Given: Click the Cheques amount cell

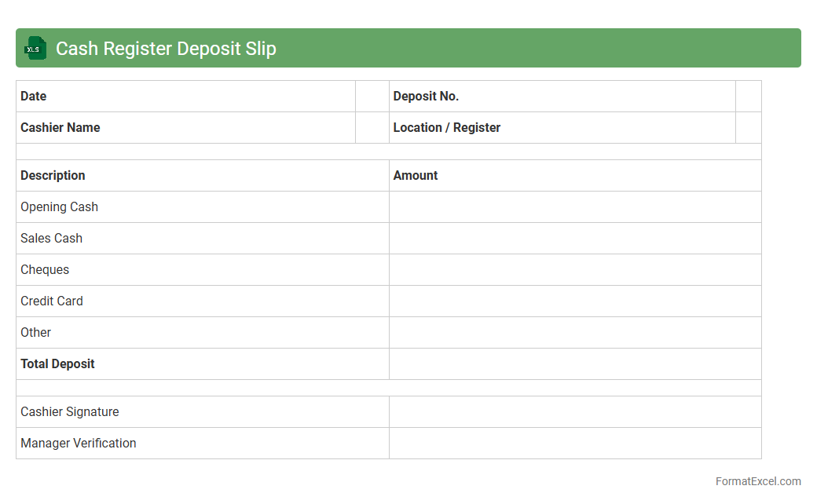Looking at the screenshot, I should 574,270.
